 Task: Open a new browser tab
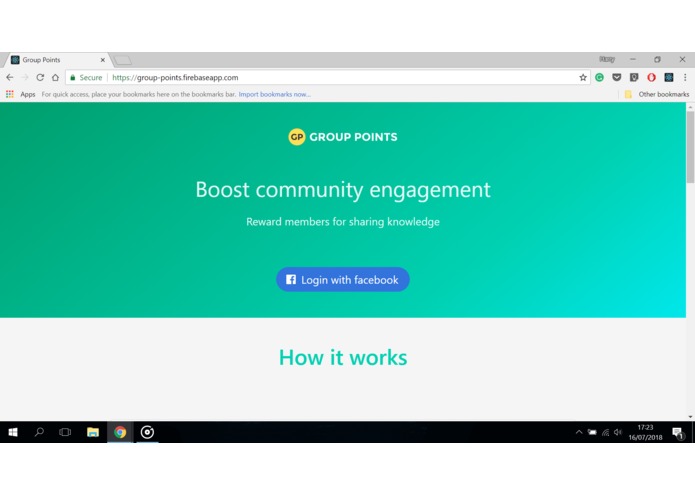tap(122, 60)
